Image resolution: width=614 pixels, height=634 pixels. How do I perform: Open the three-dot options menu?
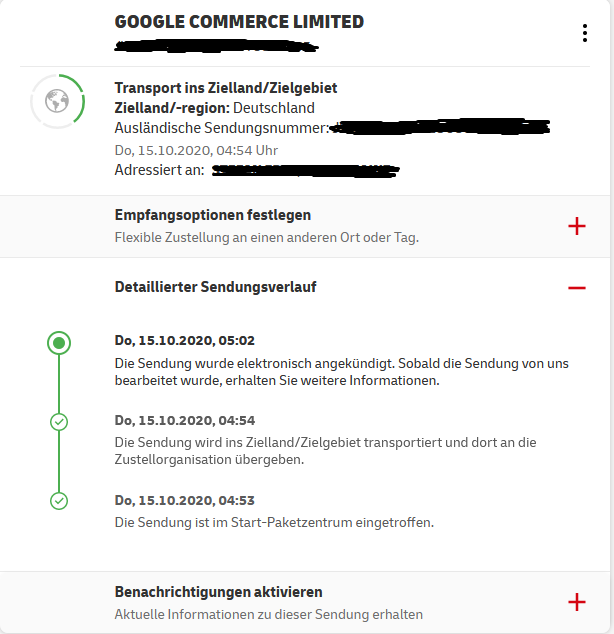coord(584,33)
